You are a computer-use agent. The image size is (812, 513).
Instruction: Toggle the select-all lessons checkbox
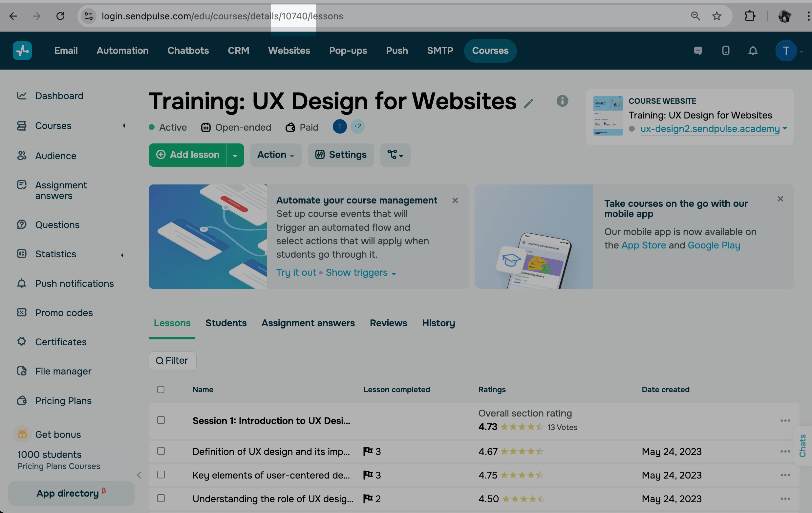coord(160,389)
